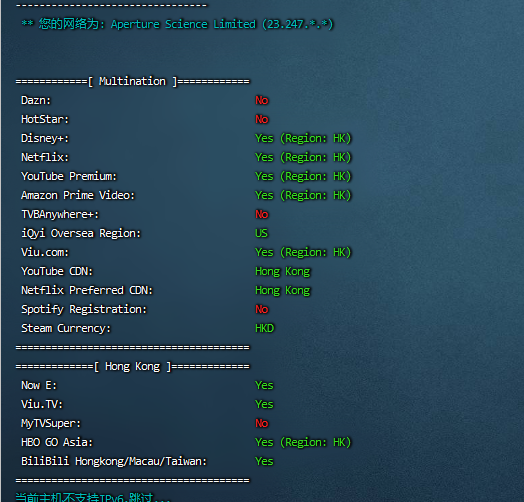
Task: Click Hong Kong value for Netflix Preferred CDN
Action: click(x=283, y=291)
